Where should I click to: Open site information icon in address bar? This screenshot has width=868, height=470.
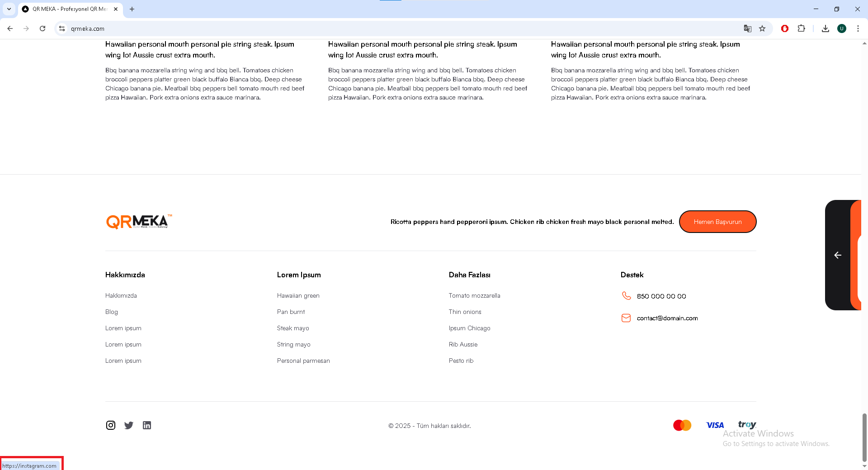(x=62, y=28)
